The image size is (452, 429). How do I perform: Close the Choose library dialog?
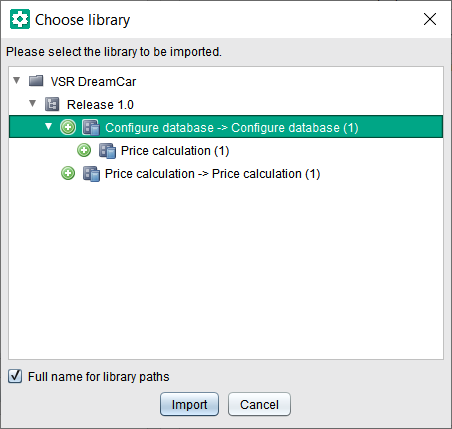430,19
